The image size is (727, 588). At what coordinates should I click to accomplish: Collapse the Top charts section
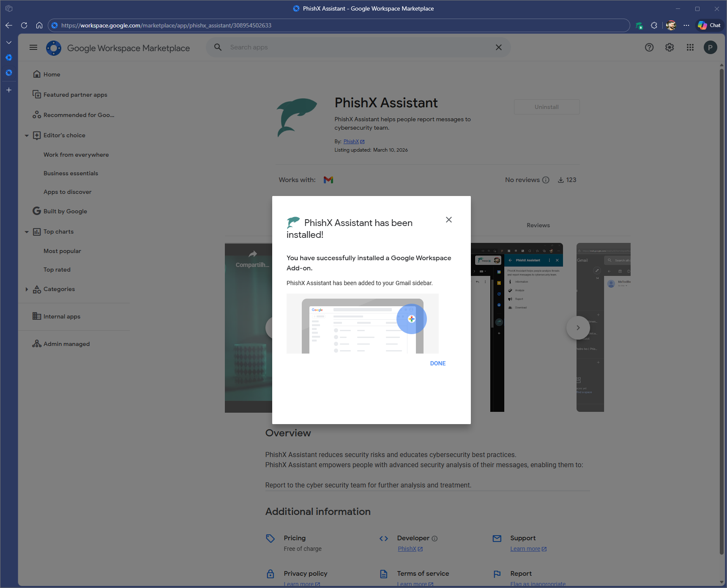click(x=27, y=232)
